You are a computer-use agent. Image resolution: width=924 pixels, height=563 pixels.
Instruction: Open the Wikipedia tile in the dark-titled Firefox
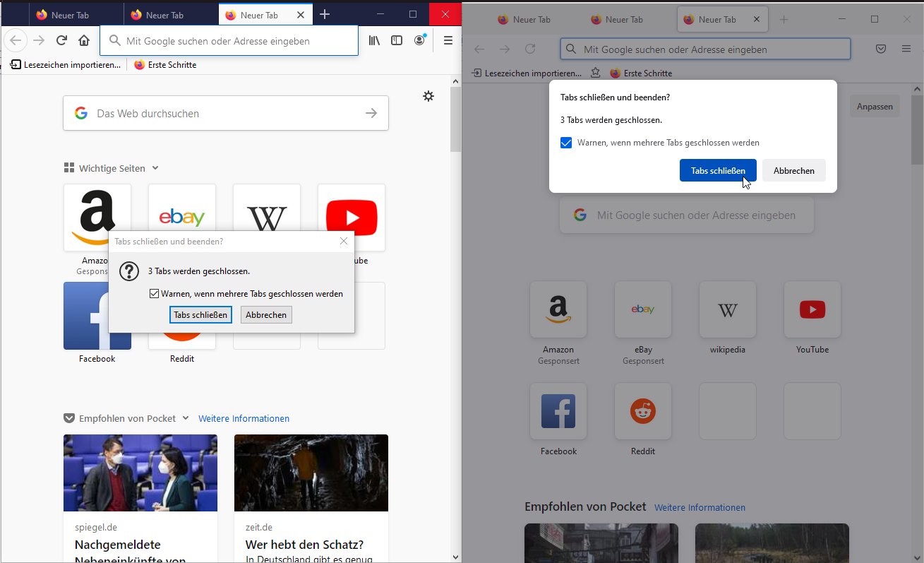point(267,218)
